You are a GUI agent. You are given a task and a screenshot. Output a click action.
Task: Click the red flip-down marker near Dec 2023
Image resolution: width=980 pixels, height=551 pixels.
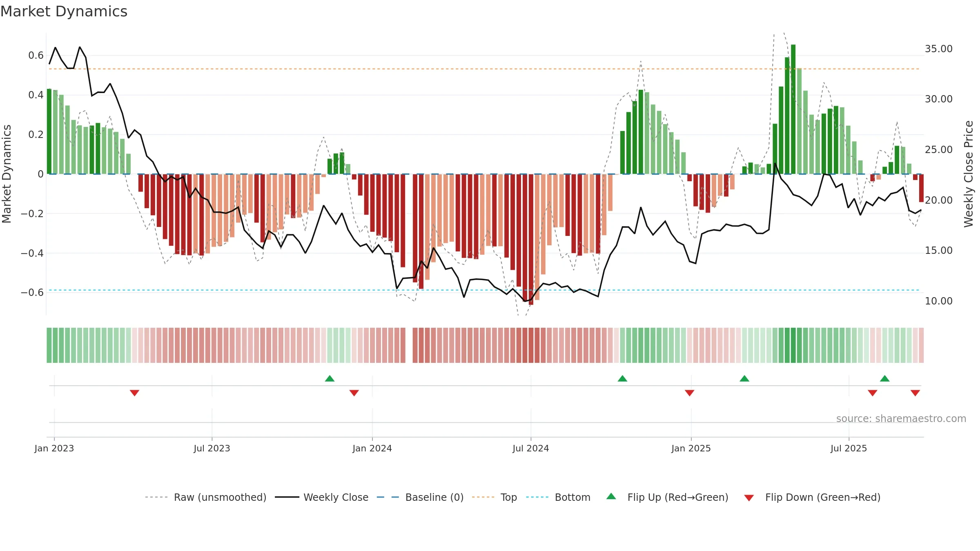[354, 393]
